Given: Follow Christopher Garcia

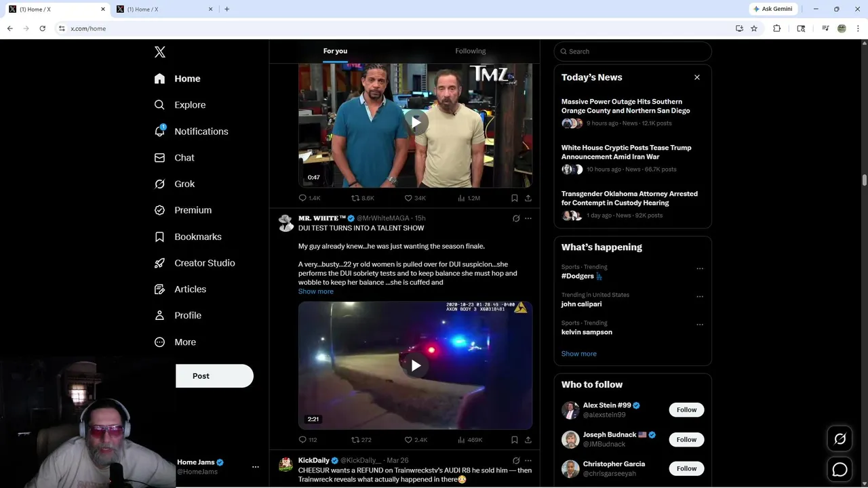Looking at the screenshot, I should point(686,468).
